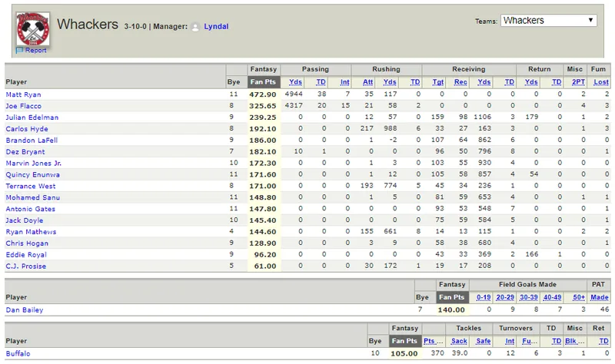Select Matt Ryan's 472.90 fantasy points
Viewport: 615px width, 364px height.
263,94
